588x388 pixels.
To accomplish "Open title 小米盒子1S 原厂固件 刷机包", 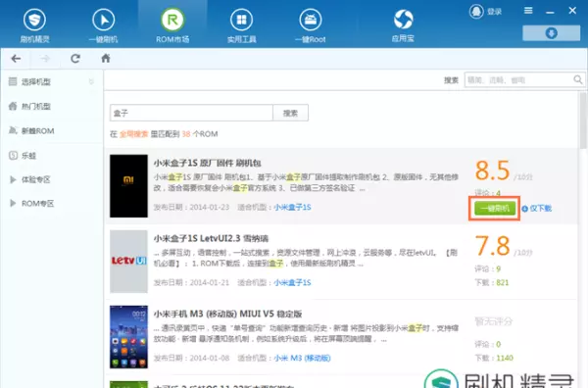I will [208, 163].
